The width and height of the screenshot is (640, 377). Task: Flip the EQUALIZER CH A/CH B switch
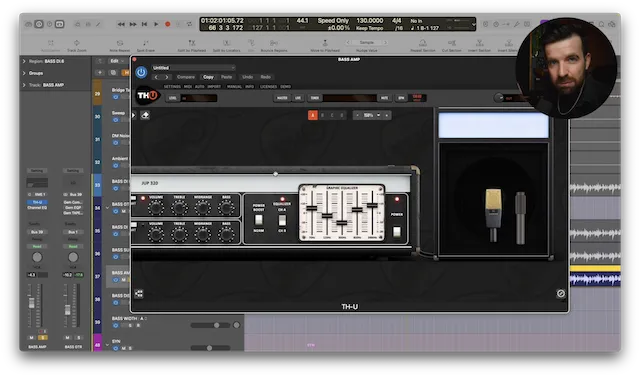[x=282, y=220]
